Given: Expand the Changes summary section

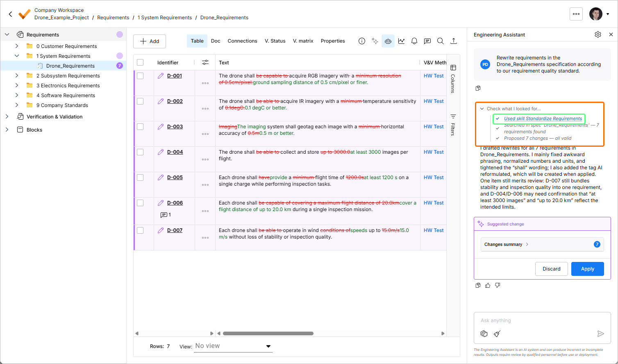Looking at the screenshot, I should [x=542, y=244].
